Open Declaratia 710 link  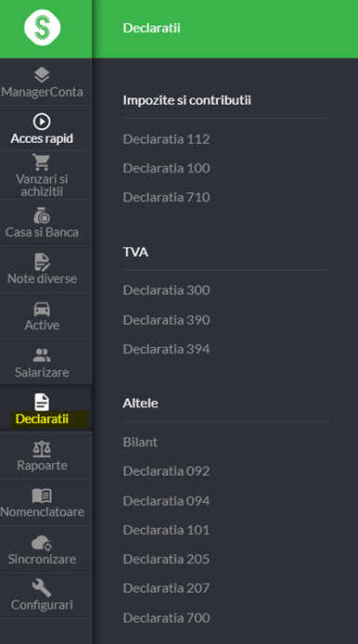pos(166,197)
